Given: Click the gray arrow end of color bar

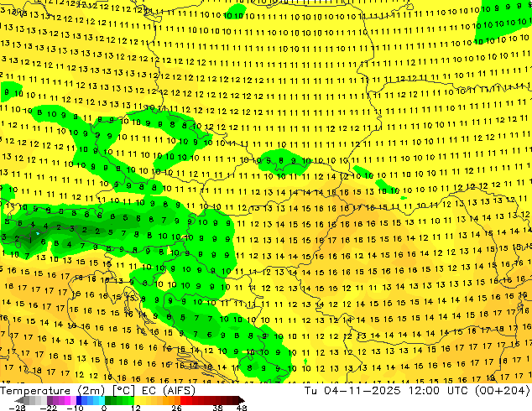Looking at the screenshot, I should pyautogui.click(x=18, y=400).
